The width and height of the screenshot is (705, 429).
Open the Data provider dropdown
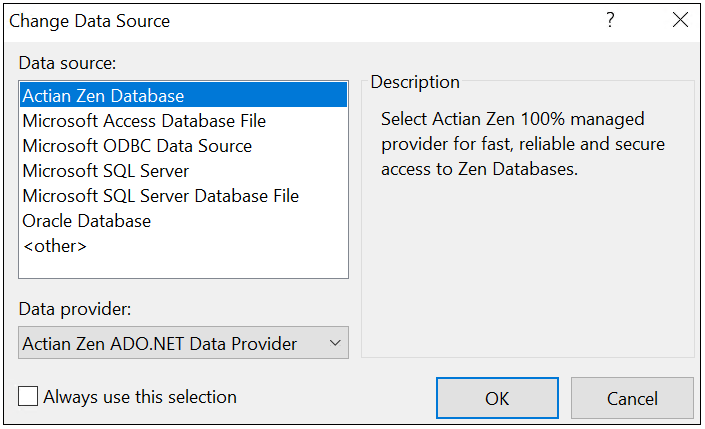183,343
